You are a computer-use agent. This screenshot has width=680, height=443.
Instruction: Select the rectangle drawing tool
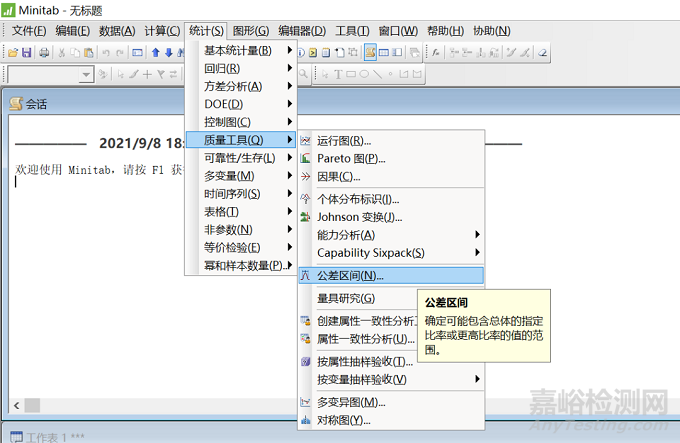pos(352,74)
